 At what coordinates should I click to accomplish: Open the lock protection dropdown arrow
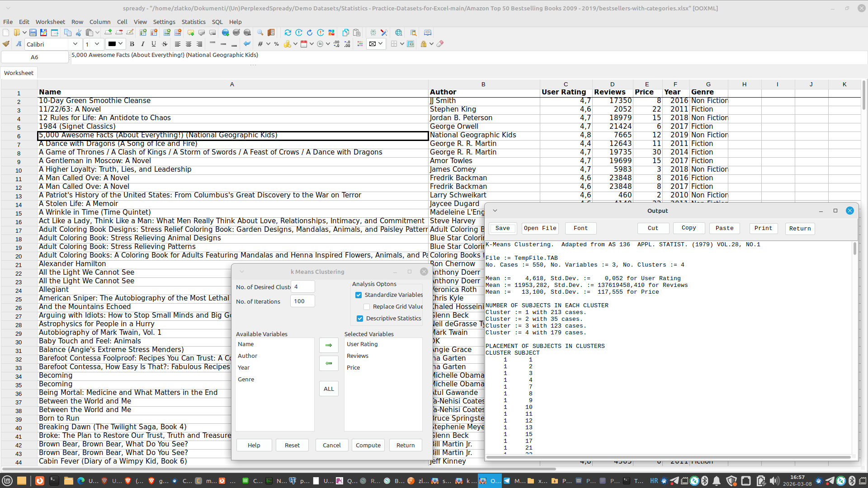point(431,44)
